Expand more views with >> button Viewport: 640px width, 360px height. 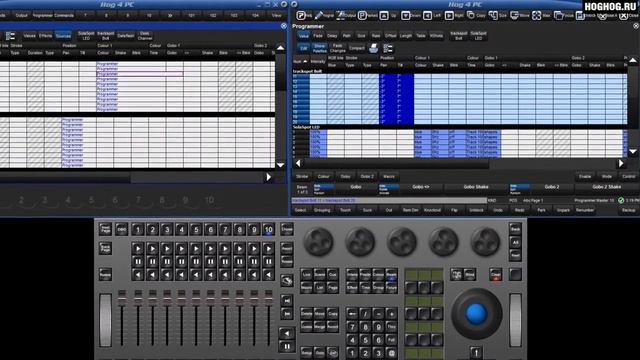[x=170, y=16]
